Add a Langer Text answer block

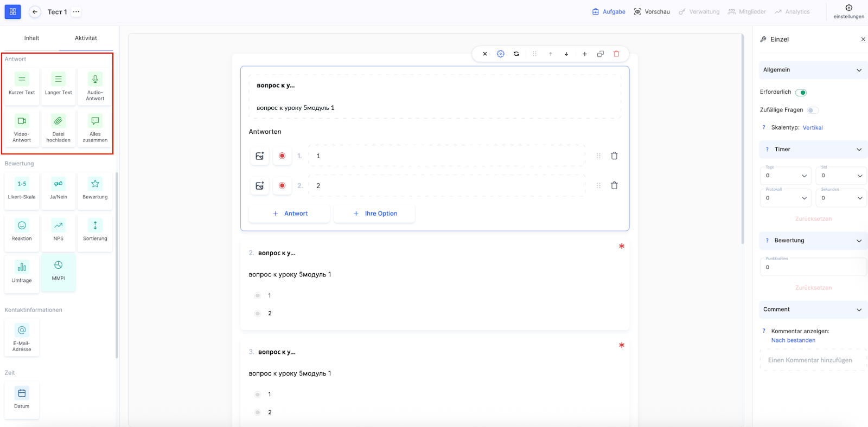point(59,85)
